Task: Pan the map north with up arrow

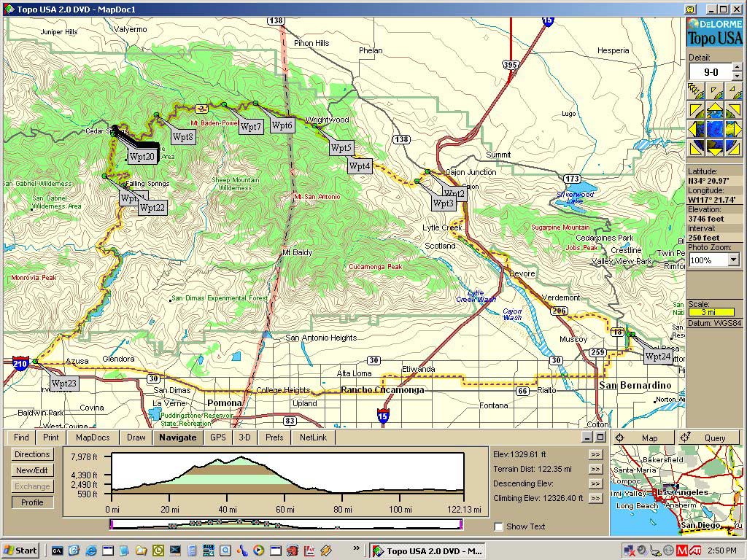Action: click(715, 109)
